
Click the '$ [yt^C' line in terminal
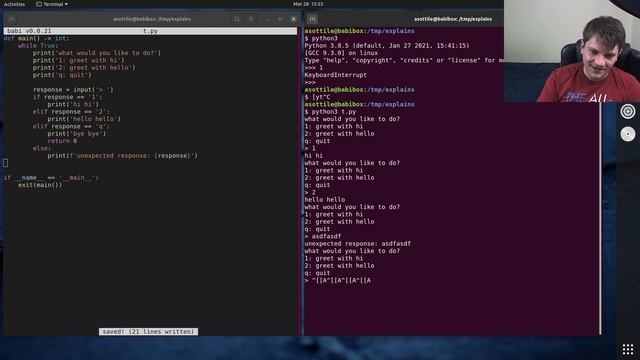317,97
